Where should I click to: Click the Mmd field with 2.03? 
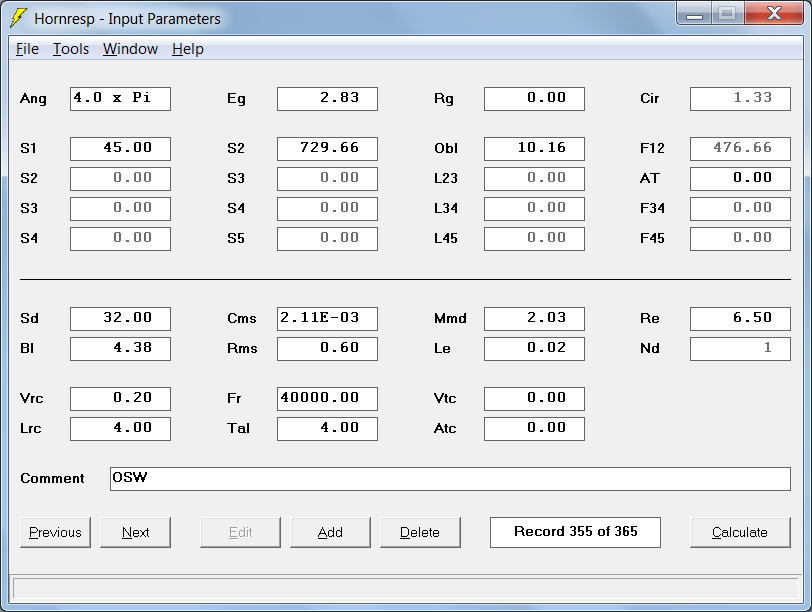(534, 318)
